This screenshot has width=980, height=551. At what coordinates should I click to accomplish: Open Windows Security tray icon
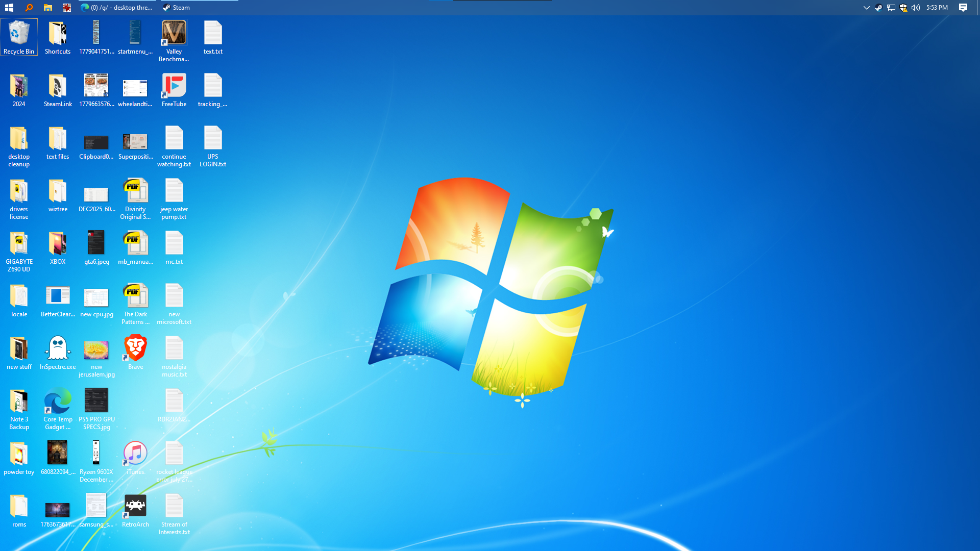pyautogui.click(x=903, y=8)
